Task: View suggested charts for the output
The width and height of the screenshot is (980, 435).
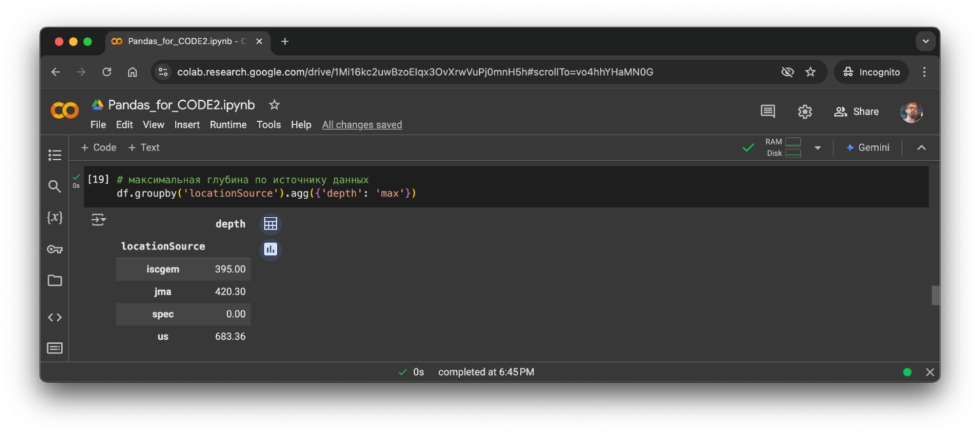Action: click(271, 249)
